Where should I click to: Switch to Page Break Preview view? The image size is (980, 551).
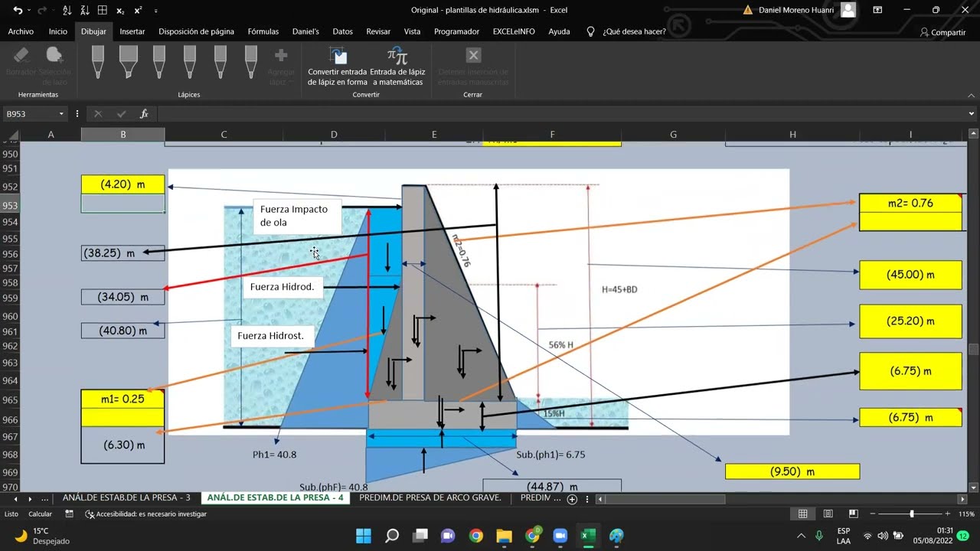[x=853, y=514]
